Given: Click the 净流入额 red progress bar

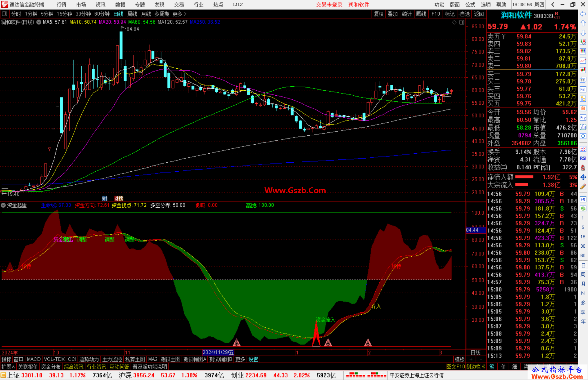Looking at the screenshot, I should 524,177.
